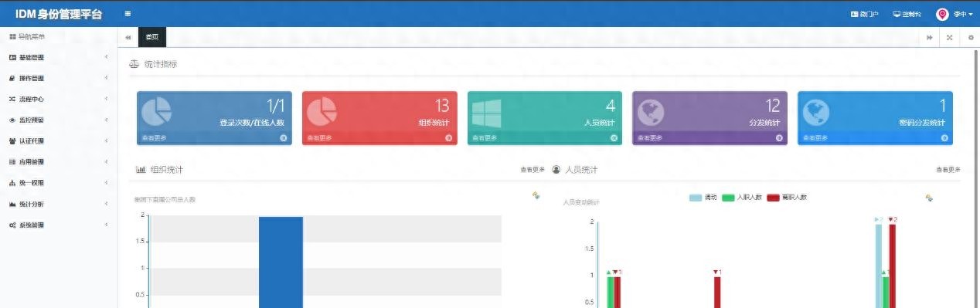Expand 基础管理 with its chevron arrow

point(106,57)
